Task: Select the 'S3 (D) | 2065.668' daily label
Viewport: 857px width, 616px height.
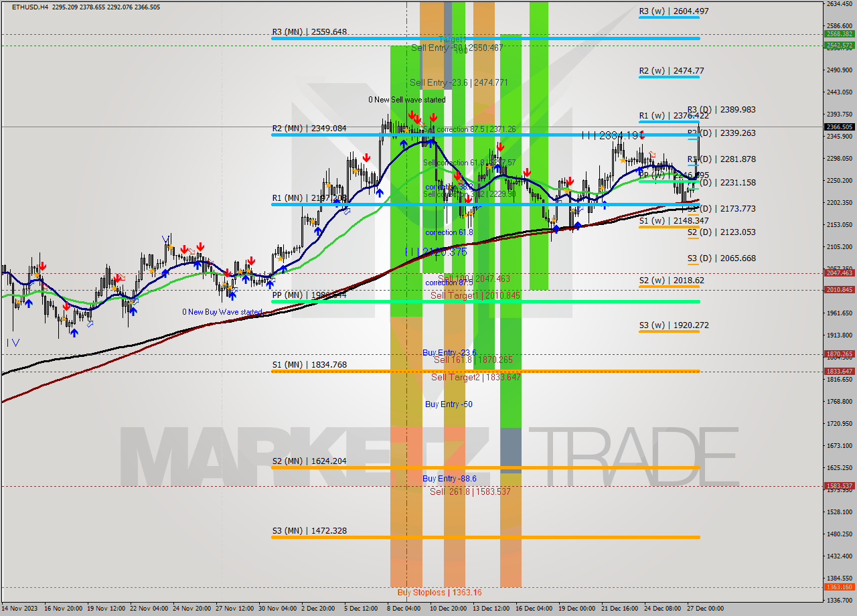Action: 722,258
